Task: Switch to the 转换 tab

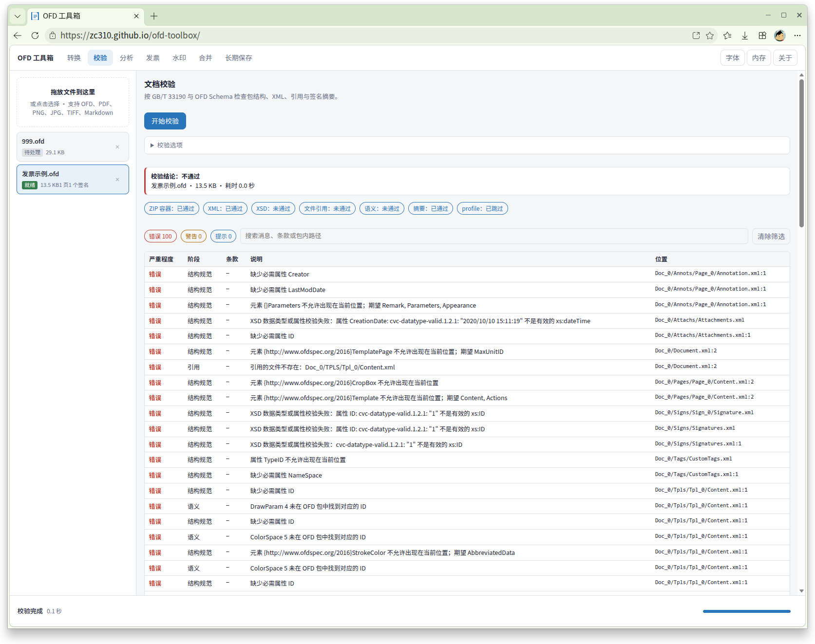Action: (74, 58)
